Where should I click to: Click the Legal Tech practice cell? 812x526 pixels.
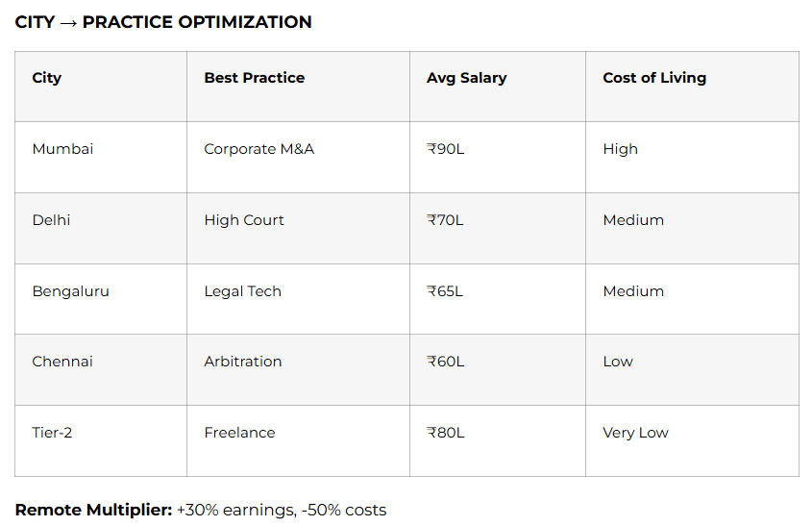pyautogui.click(x=242, y=291)
